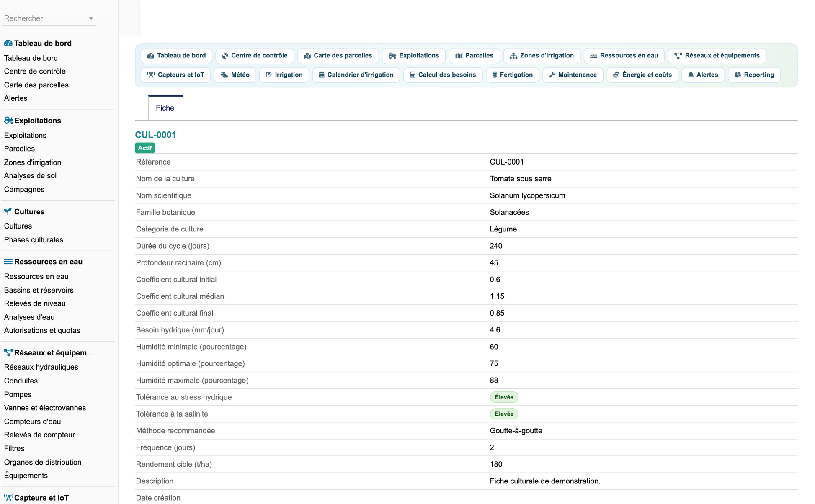Image resolution: width=815 pixels, height=504 pixels.
Task: Click the calculator icon on Calcul des besoins
Action: (413, 75)
